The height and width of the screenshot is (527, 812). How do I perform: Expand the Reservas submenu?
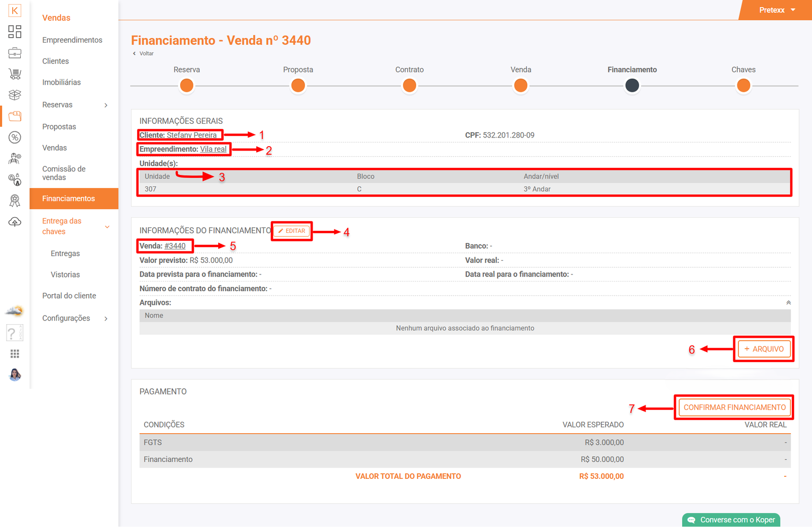pos(106,105)
